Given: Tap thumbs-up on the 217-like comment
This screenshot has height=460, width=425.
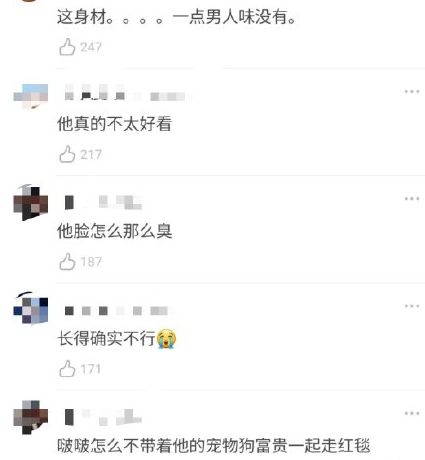Looking at the screenshot, I should tap(67, 154).
